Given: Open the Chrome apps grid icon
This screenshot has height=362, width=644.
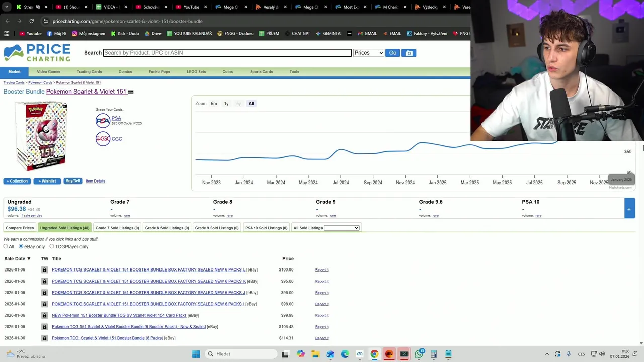Looking at the screenshot, I should tap(7, 33).
